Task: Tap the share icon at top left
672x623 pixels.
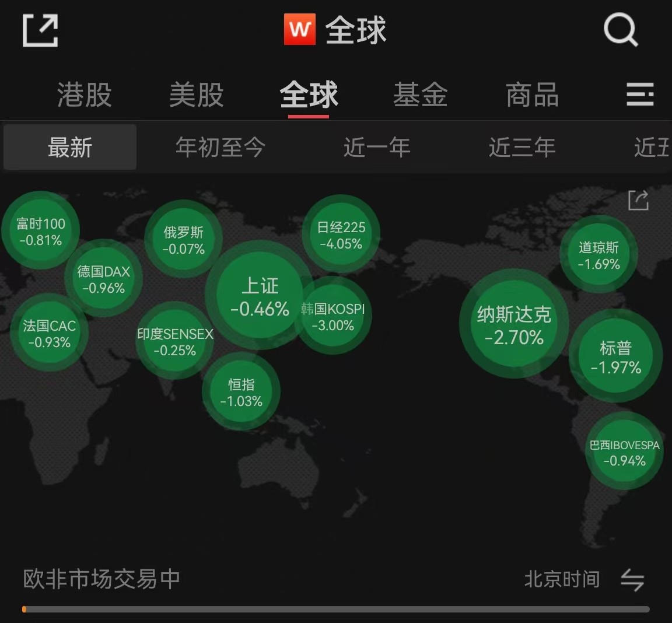Action: 40,30
